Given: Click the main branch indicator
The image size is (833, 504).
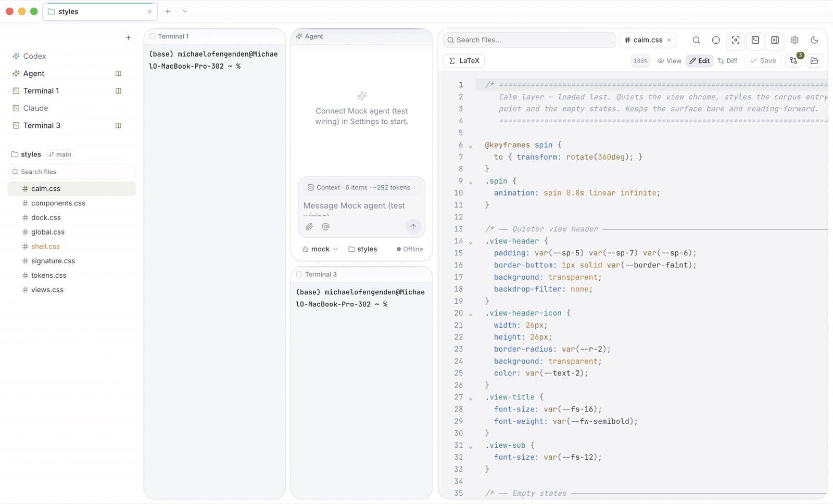Looking at the screenshot, I should pos(60,154).
